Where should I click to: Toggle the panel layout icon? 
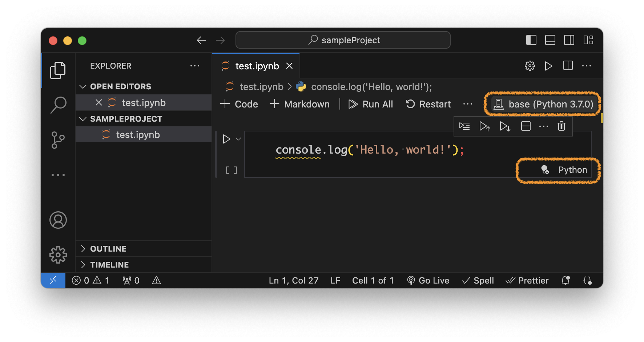550,40
